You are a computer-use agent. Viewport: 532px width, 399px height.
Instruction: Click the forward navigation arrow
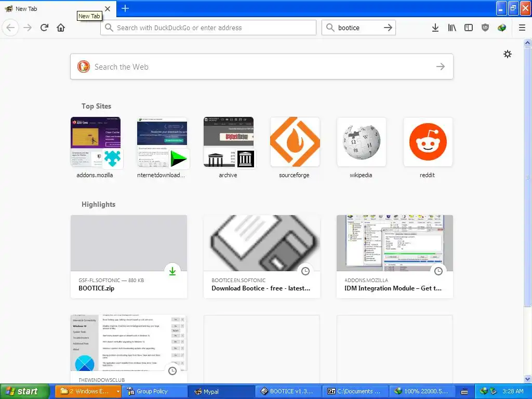coord(28,28)
